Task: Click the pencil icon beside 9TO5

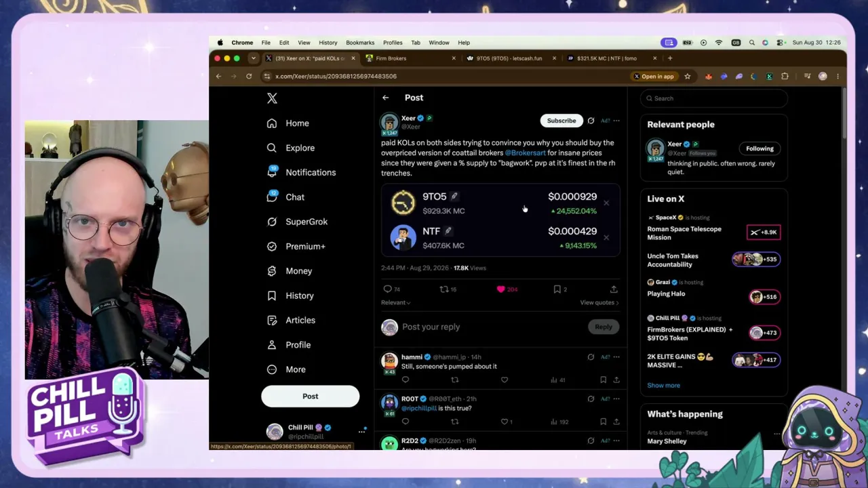Action: tap(454, 197)
